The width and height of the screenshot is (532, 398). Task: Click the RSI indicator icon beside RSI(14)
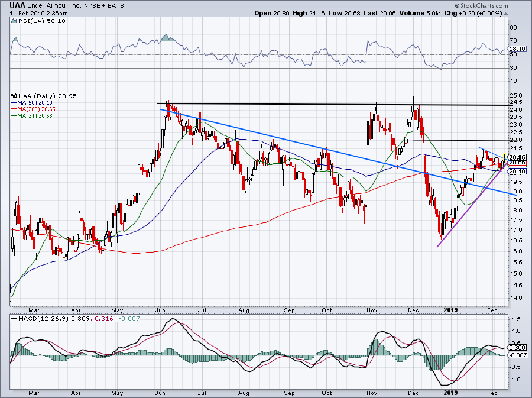(13, 21)
